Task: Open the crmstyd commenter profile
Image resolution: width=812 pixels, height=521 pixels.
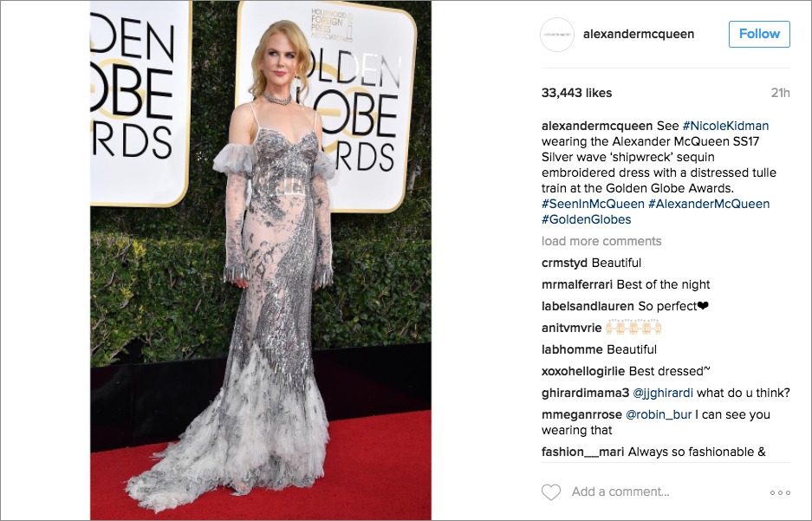Action: [564, 263]
